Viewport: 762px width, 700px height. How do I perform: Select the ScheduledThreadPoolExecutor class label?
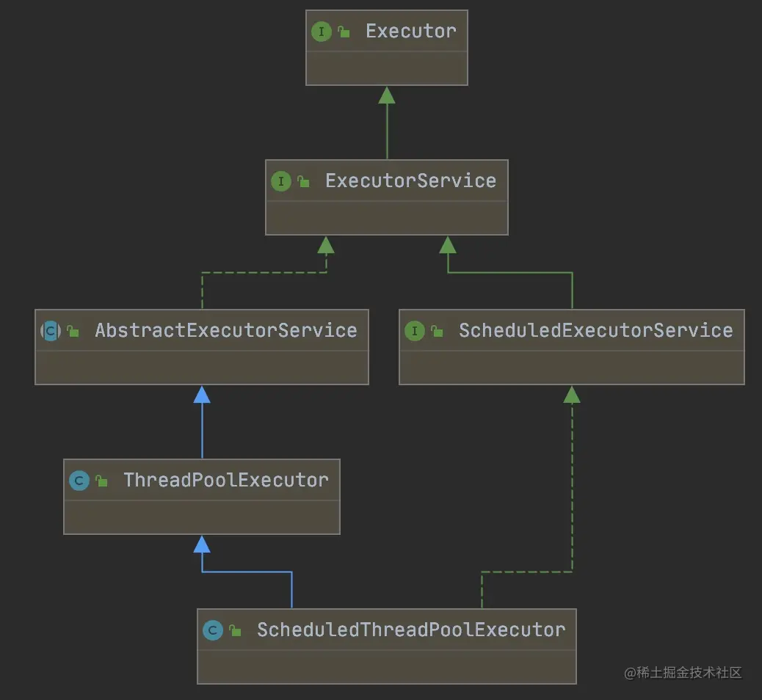tap(410, 630)
